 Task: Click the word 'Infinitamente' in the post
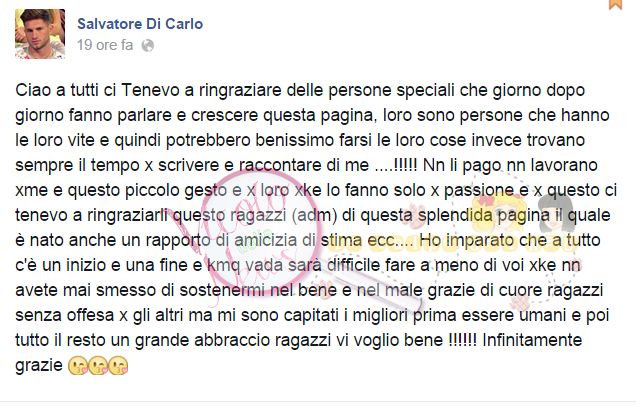pyautogui.click(x=532, y=340)
